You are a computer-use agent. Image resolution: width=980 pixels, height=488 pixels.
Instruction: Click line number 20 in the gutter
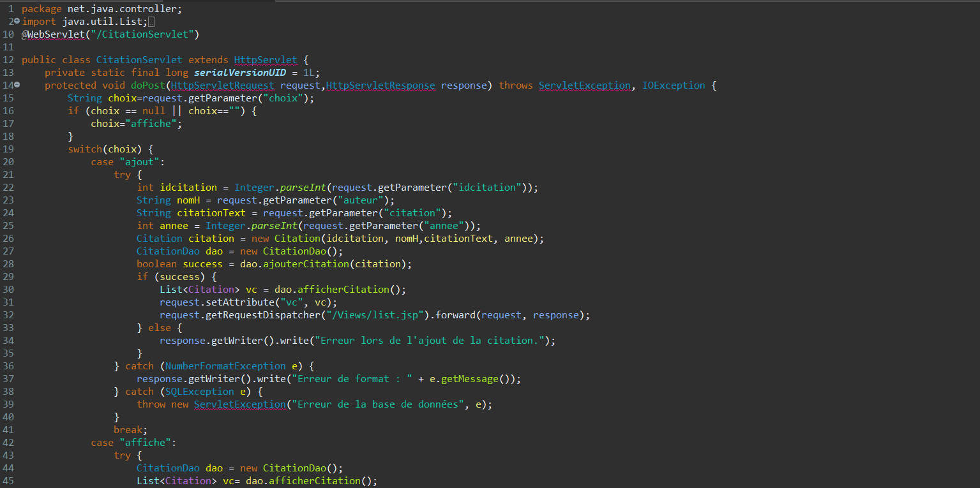click(8, 162)
